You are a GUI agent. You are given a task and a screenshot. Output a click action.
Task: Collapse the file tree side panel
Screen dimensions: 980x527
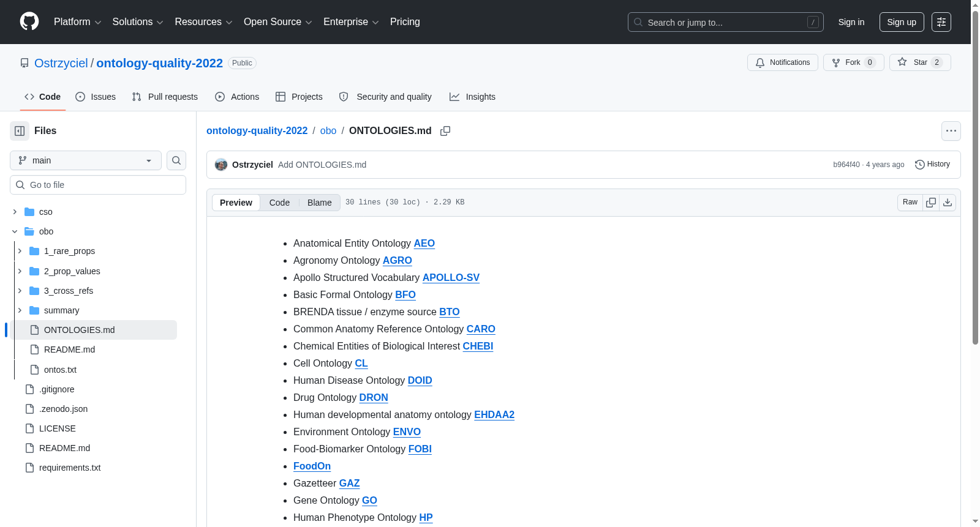click(20, 131)
